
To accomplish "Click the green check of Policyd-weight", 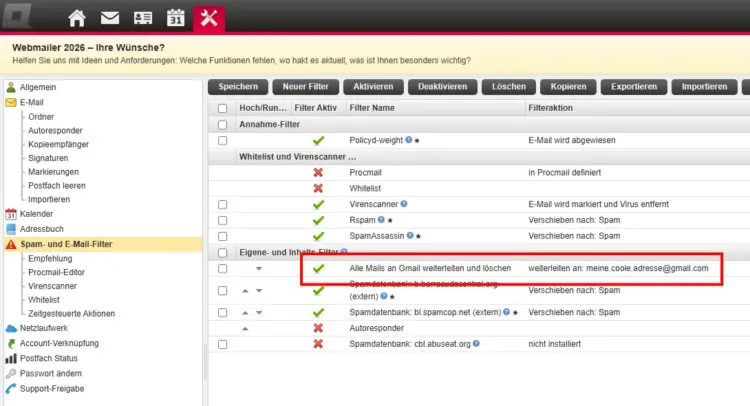I will tap(318, 141).
